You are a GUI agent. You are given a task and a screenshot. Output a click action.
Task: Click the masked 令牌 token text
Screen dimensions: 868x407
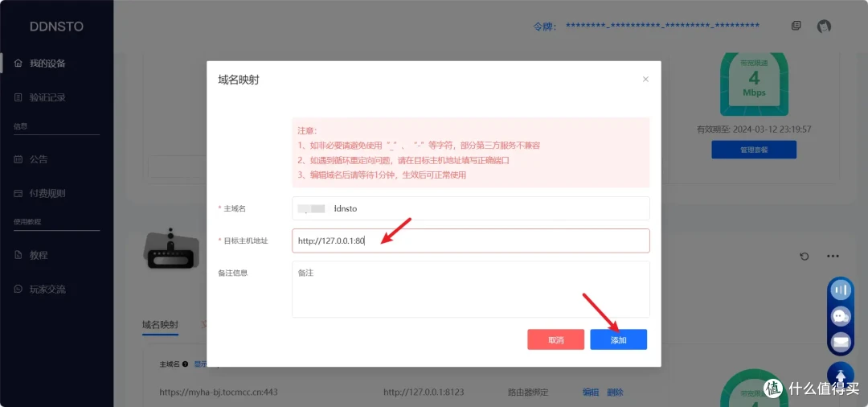[x=662, y=26]
